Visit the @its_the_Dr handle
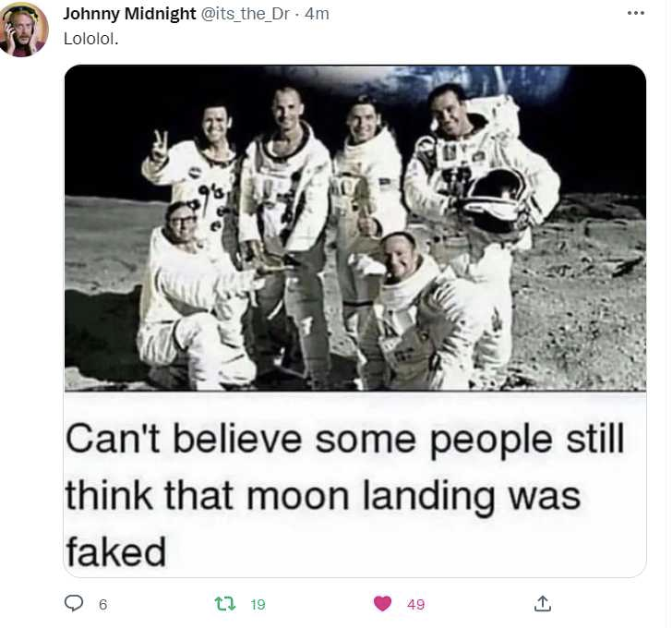 click(246, 14)
